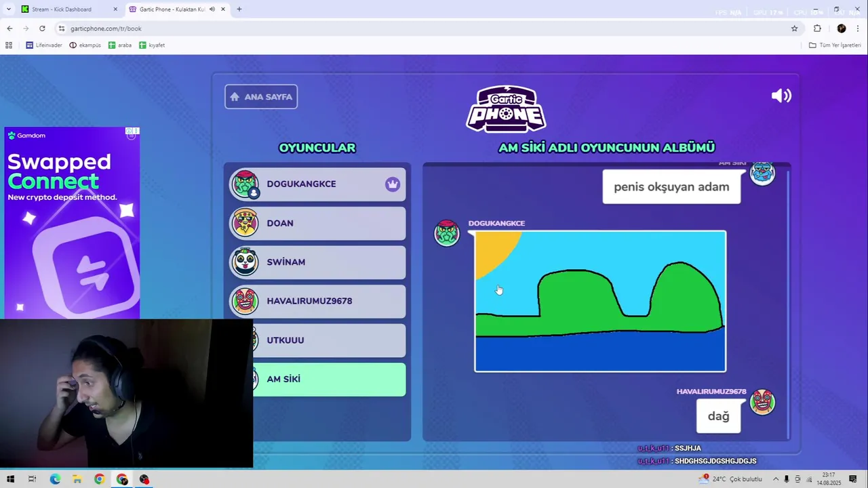Select player UTKUUU in the players list

pos(330,340)
